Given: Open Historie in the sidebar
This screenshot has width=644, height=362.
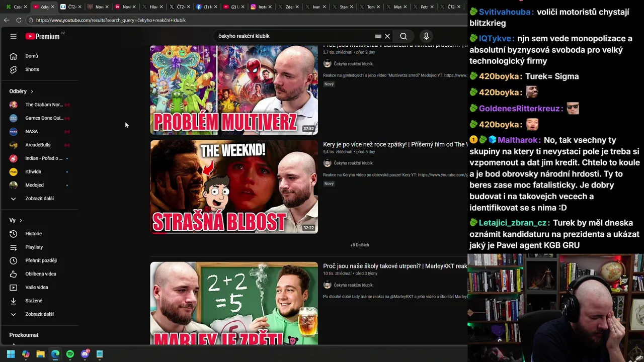Looking at the screenshot, I should (33, 234).
